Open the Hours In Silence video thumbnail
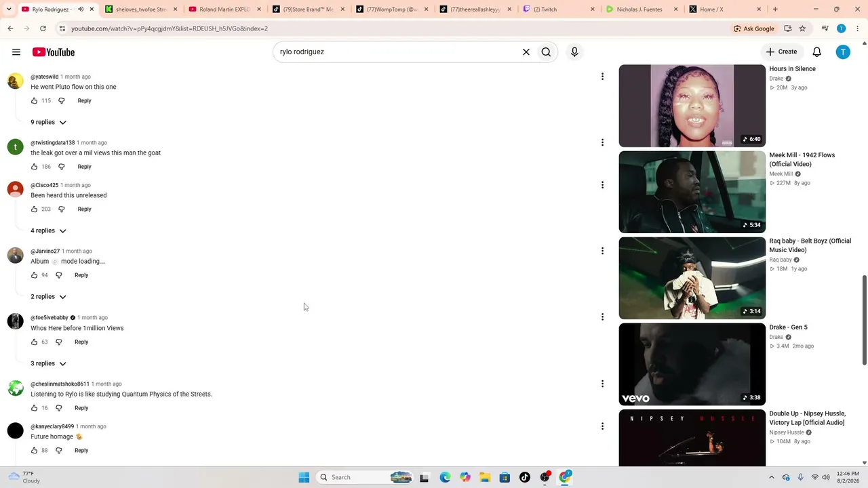This screenshot has height=488, width=868. tap(692, 106)
